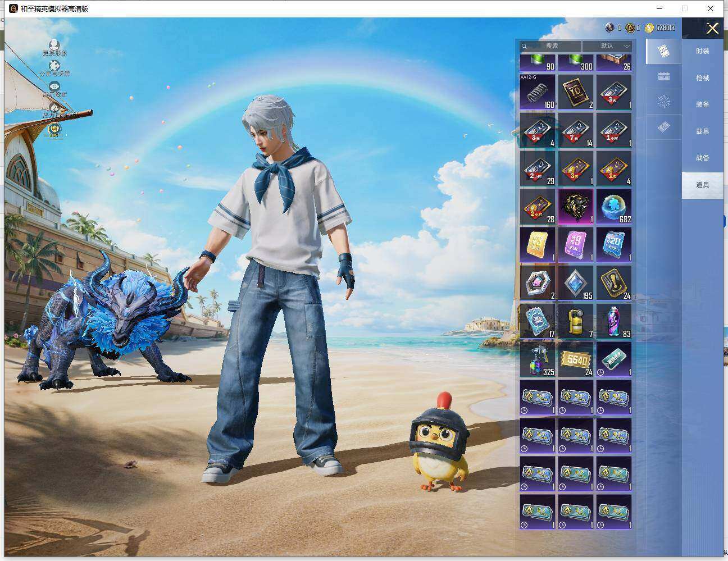Select the silver x2 3天 card
The width and height of the screenshot is (728, 561).
(x=538, y=130)
